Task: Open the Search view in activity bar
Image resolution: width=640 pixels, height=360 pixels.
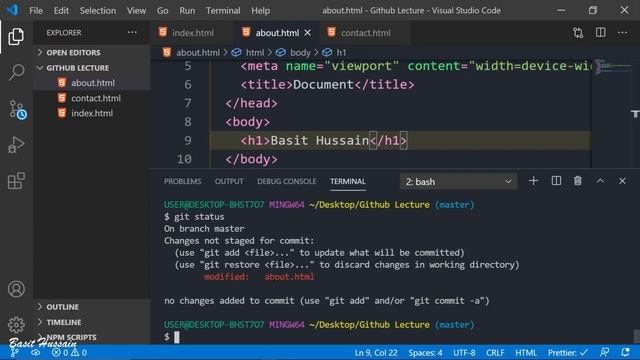Action: coord(16,72)
